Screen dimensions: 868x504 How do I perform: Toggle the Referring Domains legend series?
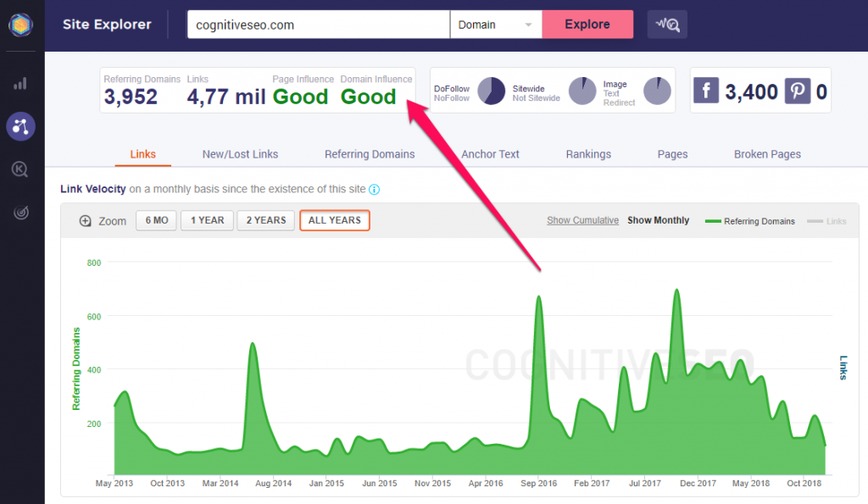[x=750, y=221]
